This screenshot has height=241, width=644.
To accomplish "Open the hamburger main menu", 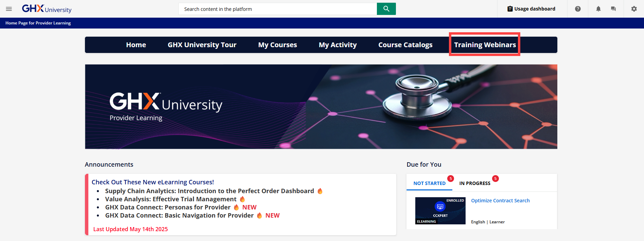I will click(x=9, y=9).
